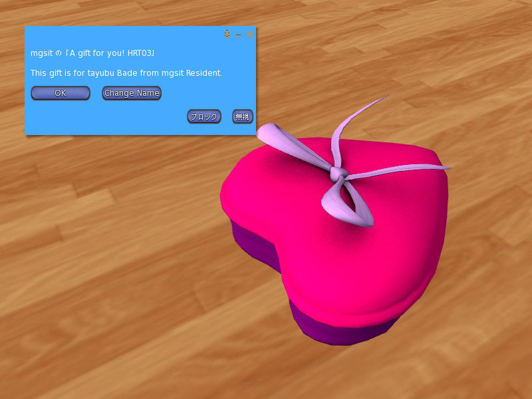The width and height of the screenshot is (532, 399).
Task: Ignore the dialog with 無視 button
Action: (x=242, y=116)
